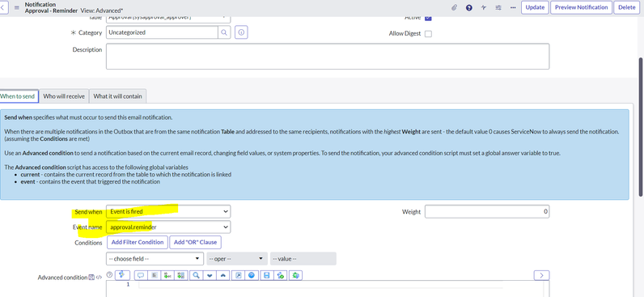
Task: Click the Weight input field
Action: point(487,211)
